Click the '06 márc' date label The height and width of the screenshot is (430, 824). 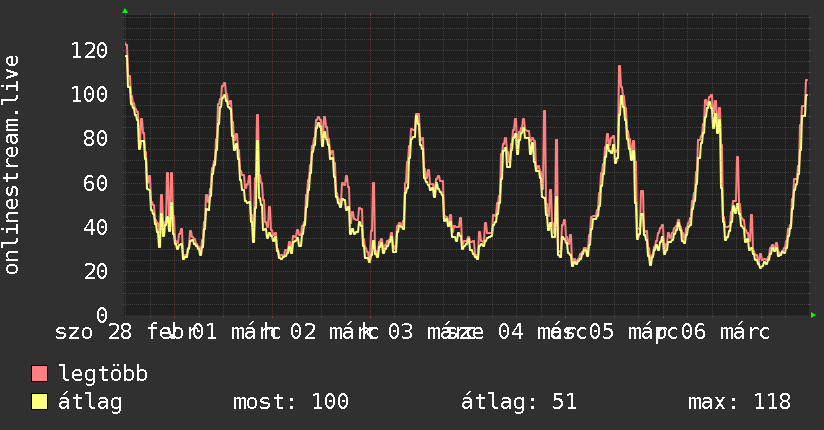(725, 332)
